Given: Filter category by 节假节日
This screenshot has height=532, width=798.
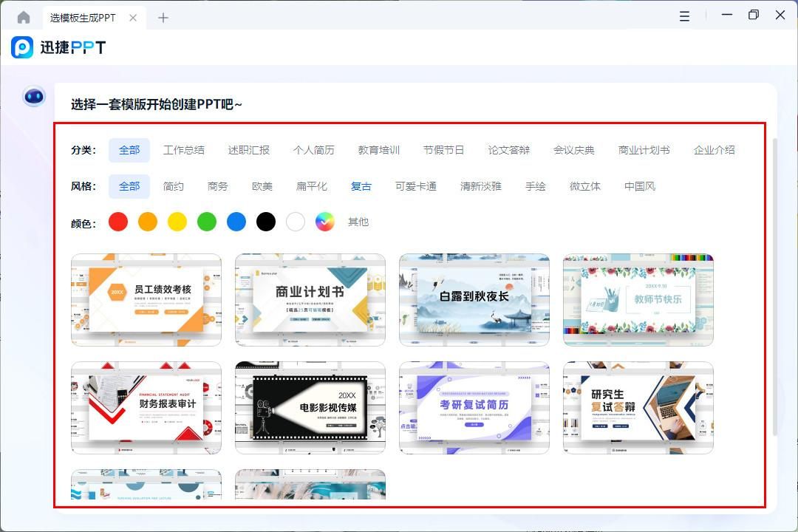Looking at the screenshot, I should 444,150.
